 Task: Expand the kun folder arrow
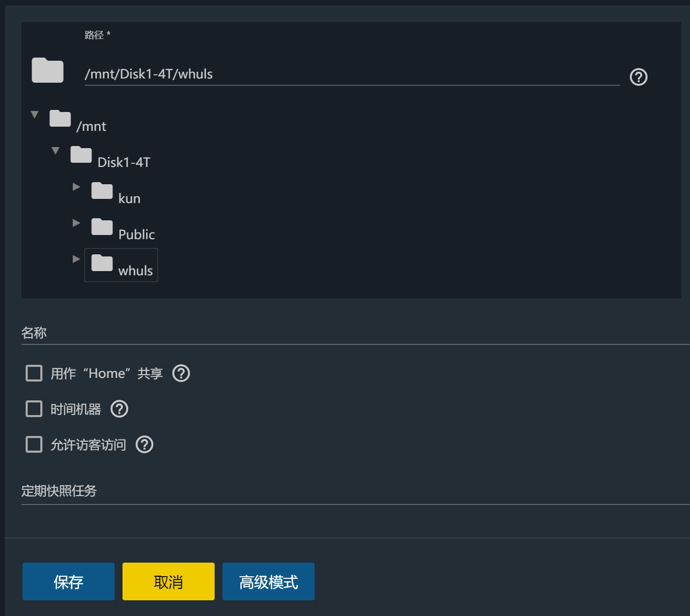tap(76, 187)
